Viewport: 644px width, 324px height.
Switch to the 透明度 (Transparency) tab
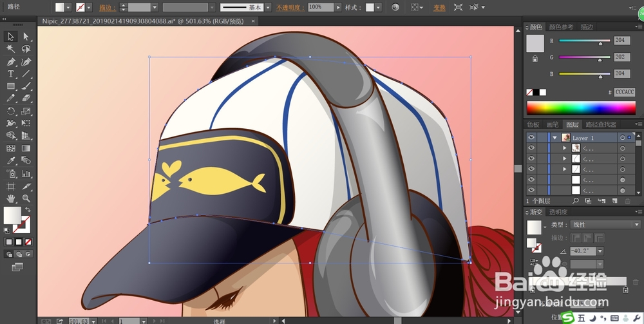click(558, 212)
